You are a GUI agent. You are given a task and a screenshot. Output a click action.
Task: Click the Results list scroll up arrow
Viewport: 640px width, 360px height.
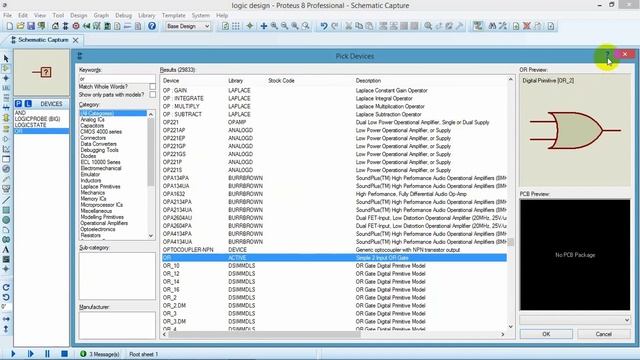[511, 80]
